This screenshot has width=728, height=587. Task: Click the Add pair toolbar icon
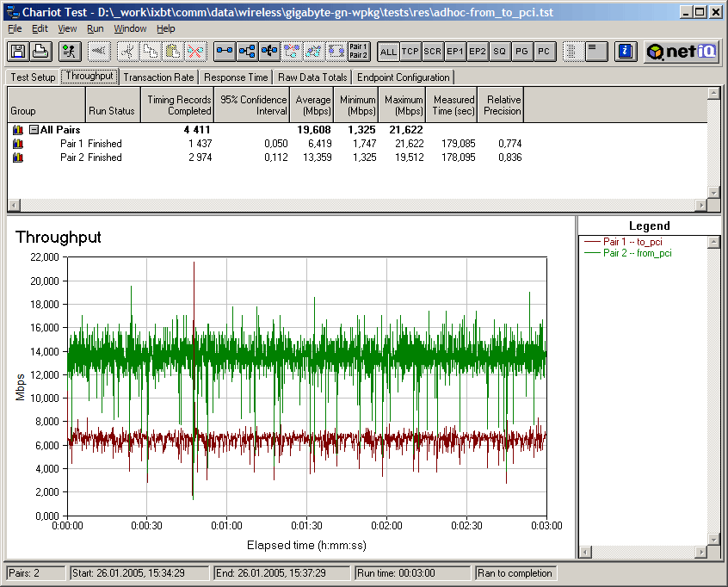[x=225, y=52]
